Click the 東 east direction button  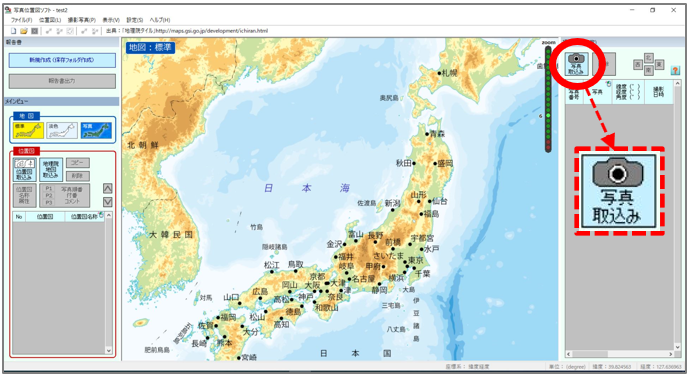coord(659,65)
